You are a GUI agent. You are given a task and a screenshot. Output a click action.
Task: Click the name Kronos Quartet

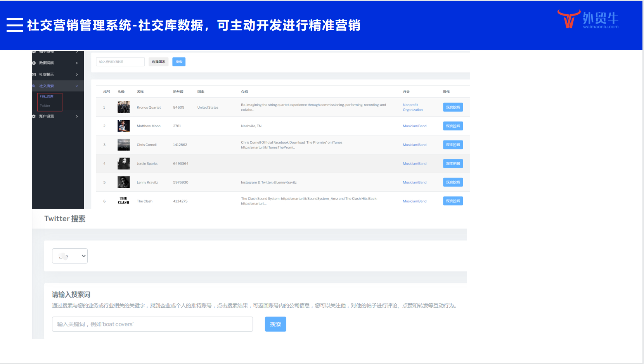pos(149,107)
